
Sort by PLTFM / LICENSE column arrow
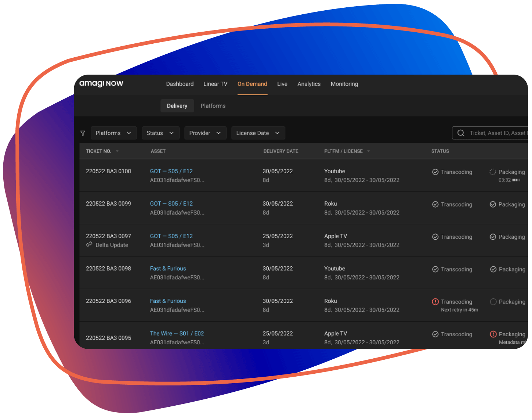click(368, 151)
